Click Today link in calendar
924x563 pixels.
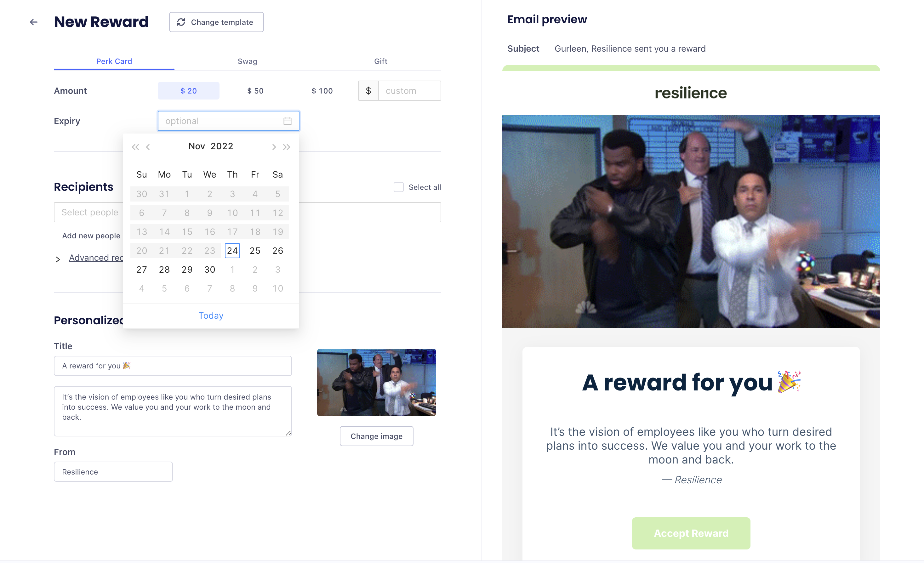211,316
